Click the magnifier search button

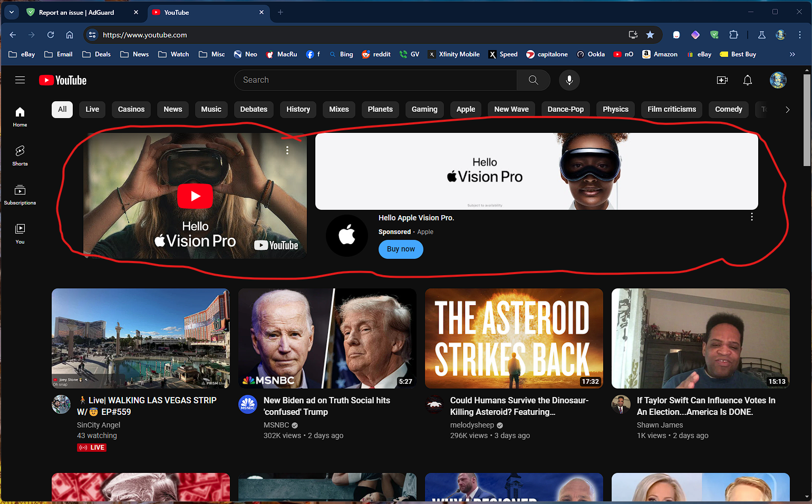533,80
